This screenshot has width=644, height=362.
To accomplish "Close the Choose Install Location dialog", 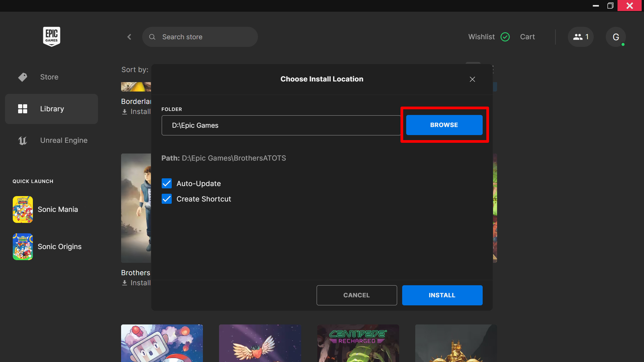I will 472,79.
